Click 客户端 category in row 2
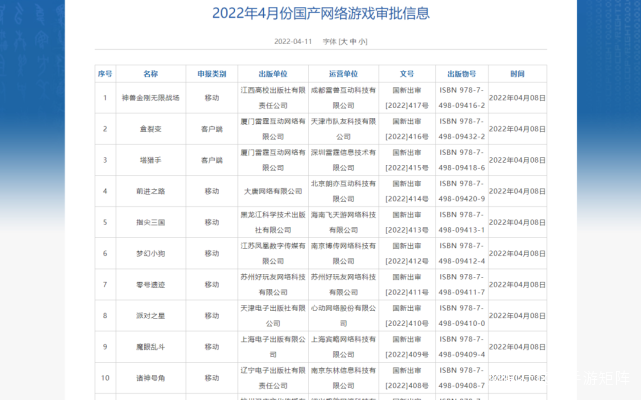The width and height of the screenshot is (641, 400). [x=212, y=129]
